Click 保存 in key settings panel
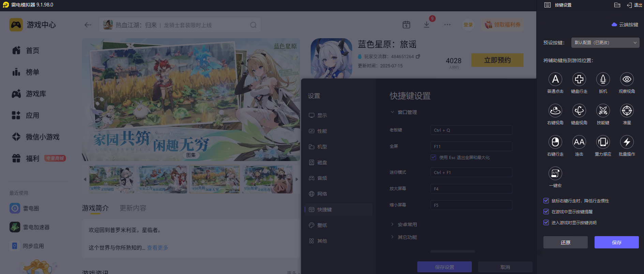The image size is (644, 274). tap(617, 242)
